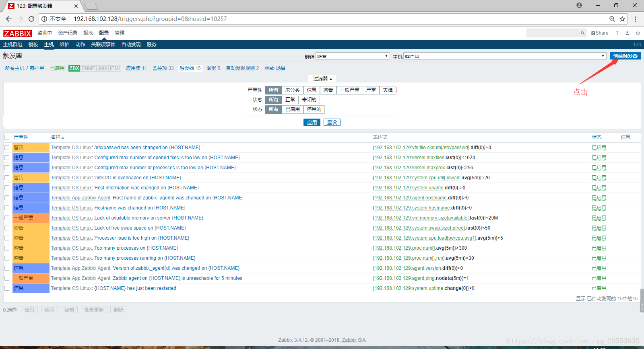Click the zoom magnifier in the address bar
The height and width of the screenshot is (349, 644).
612,19
